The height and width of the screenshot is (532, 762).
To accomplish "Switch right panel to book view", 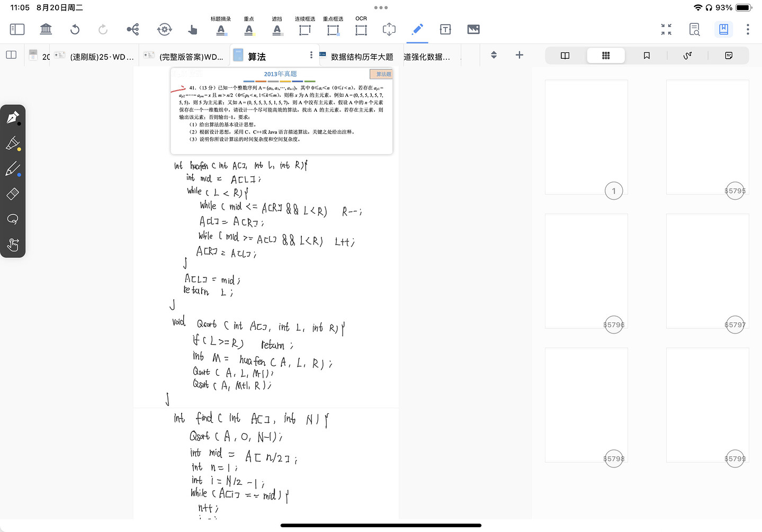I will click(x=565, y=56).
